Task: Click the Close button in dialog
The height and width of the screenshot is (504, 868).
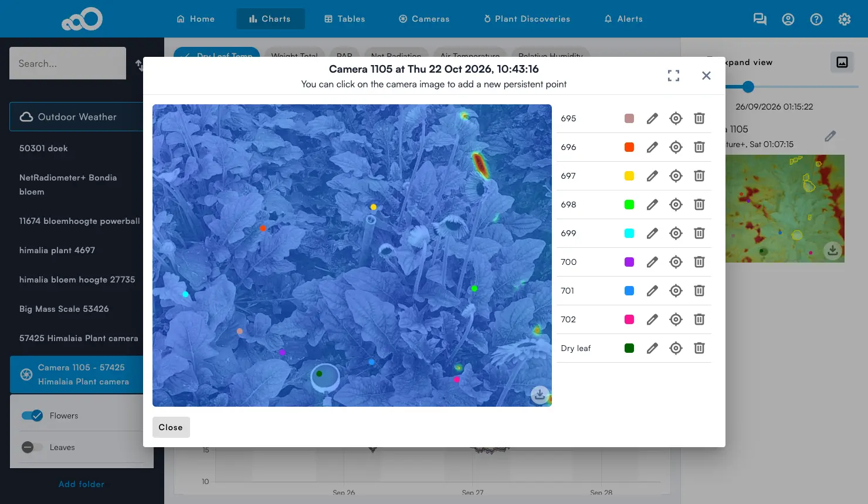Action: coord(171,427)
